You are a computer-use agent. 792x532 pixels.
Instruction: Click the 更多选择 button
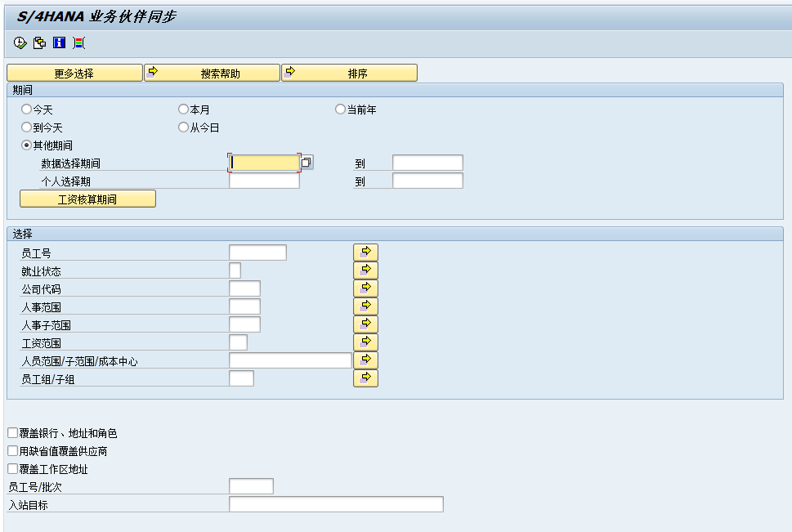(74, 72)
